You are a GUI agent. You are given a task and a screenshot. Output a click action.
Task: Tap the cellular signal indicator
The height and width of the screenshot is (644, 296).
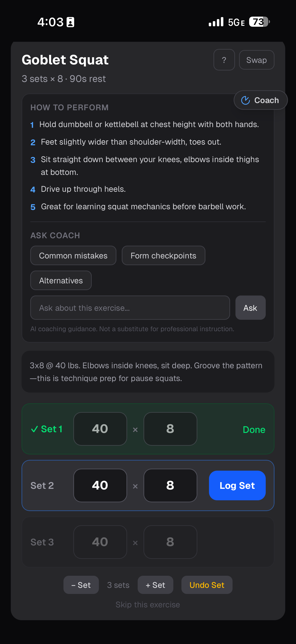click(x=216, y=22)
